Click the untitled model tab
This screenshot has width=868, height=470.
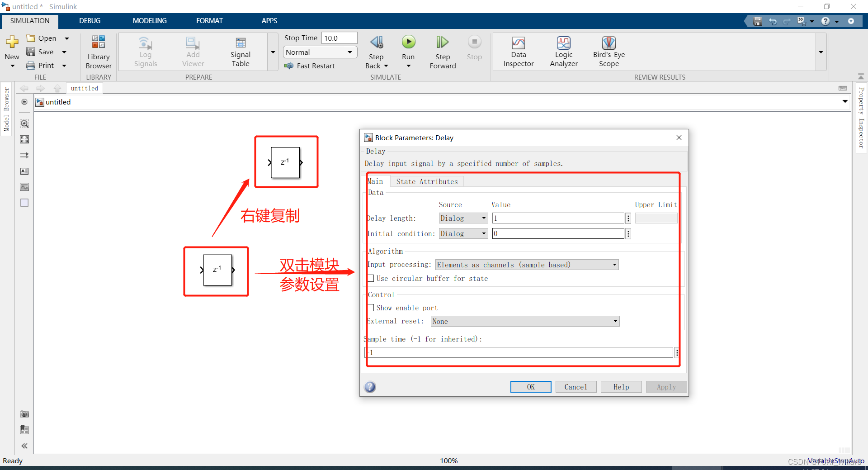click(x=85, y=88)
